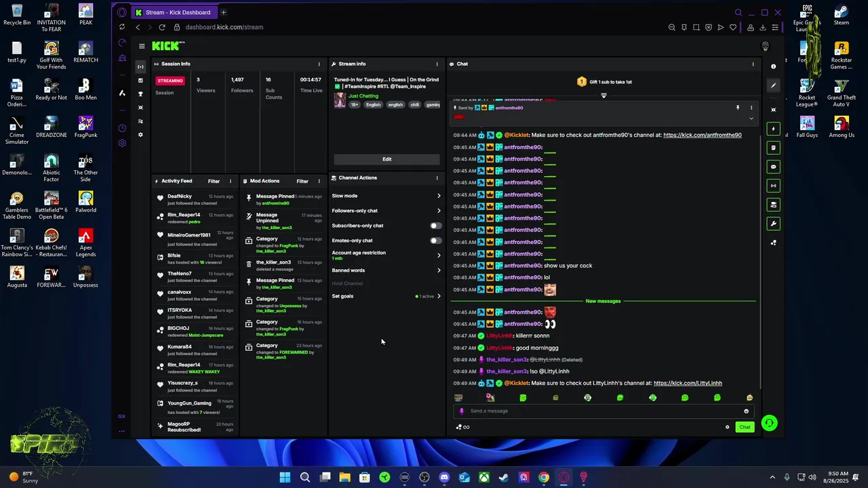868x488 pixels.
Task: Click the Send a message field
Action: point(602,411)
